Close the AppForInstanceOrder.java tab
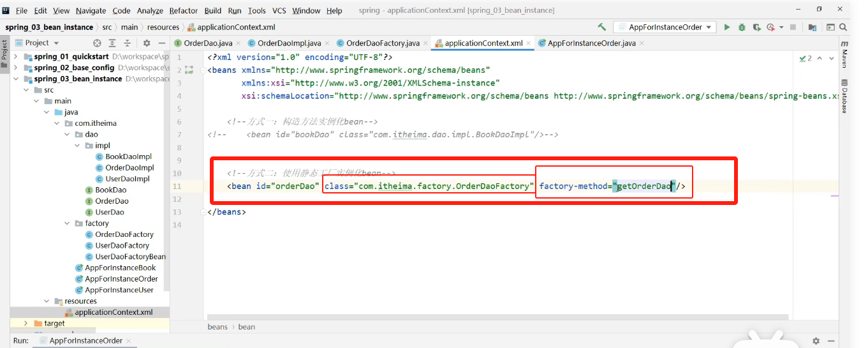Viewport: 868px width, 348px height. click(x=642, y=43)
